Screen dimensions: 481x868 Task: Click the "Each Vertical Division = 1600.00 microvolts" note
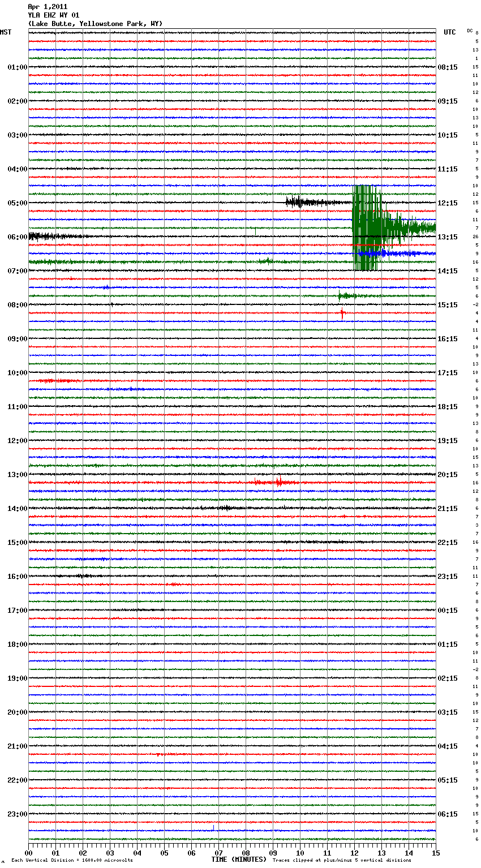[72, 861]
